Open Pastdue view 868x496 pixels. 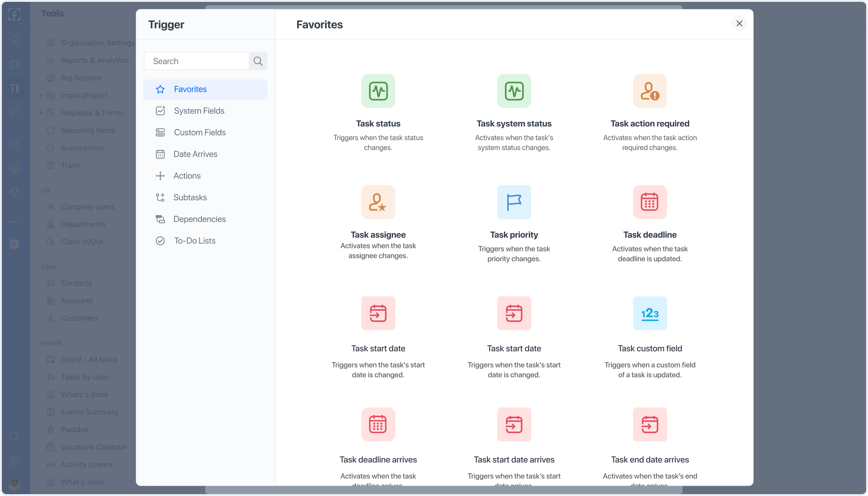[68, 430]
